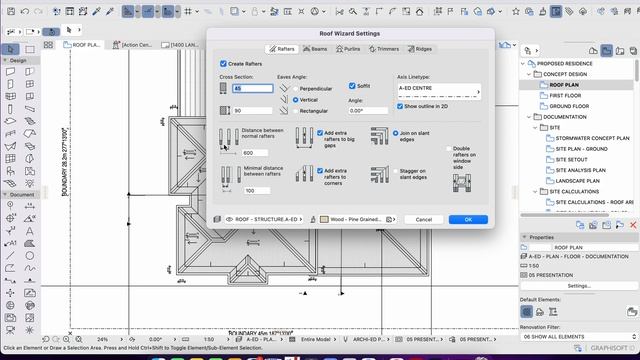Select Vertical eaves angle option
This screenshot has width=640, height=360.
(296, 100)
